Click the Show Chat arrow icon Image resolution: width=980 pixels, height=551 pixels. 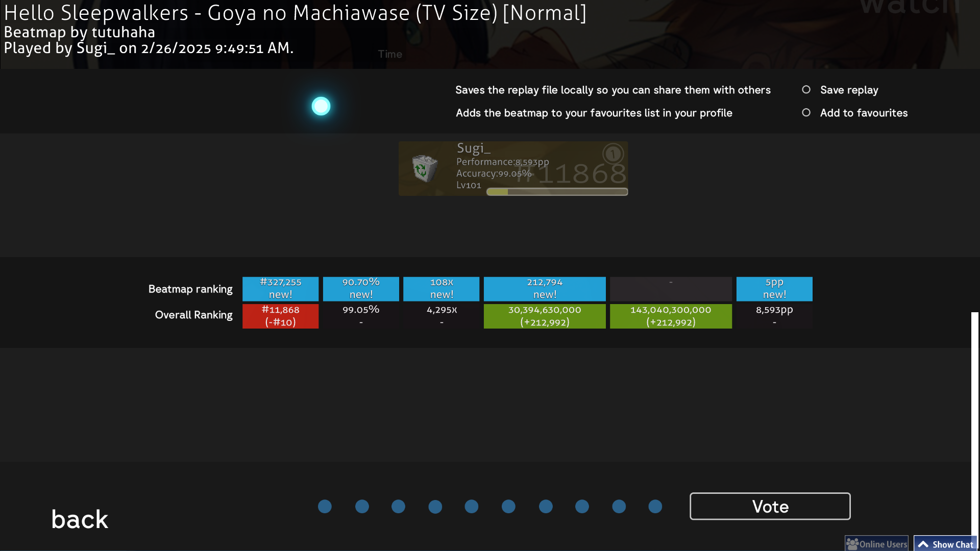[x=923, y=544]
